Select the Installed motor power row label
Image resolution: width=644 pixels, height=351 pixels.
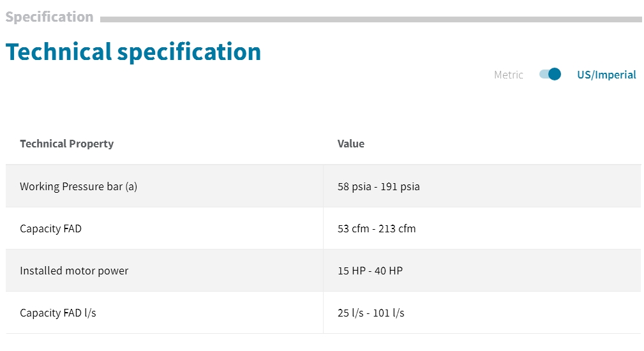74,271
